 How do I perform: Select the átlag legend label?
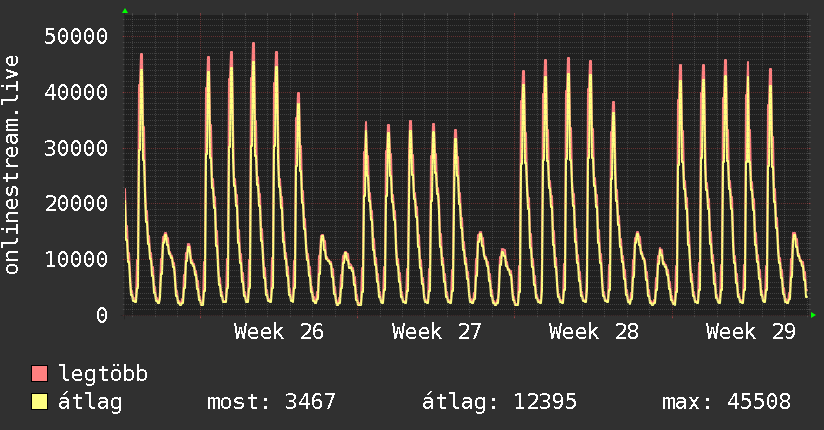coord(90,402)
